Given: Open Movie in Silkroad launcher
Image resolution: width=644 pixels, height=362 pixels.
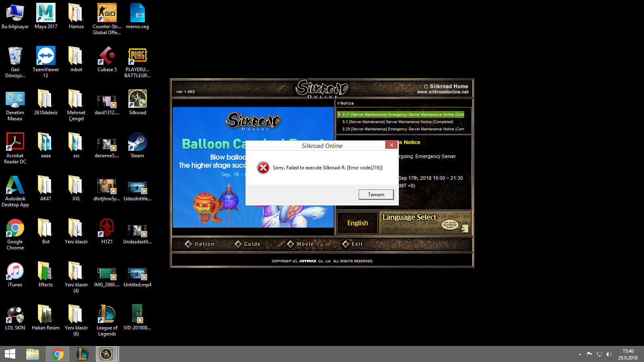Looking at the screenshot, I should (300, 244).
